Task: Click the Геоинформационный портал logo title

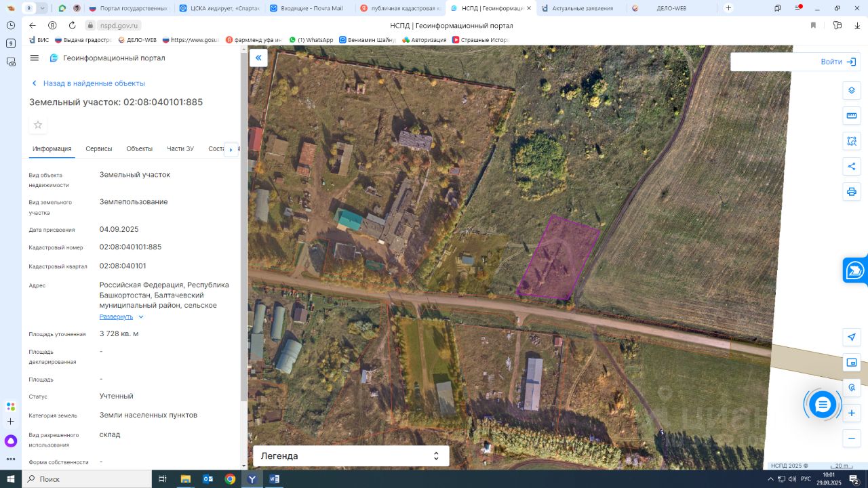Action: point(108,58)
